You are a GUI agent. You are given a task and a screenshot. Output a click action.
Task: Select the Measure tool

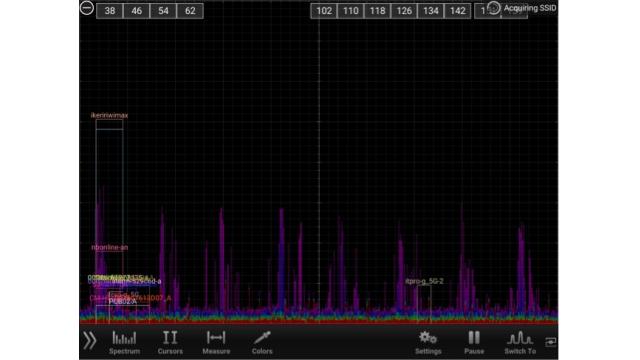(x=216, y=342)
